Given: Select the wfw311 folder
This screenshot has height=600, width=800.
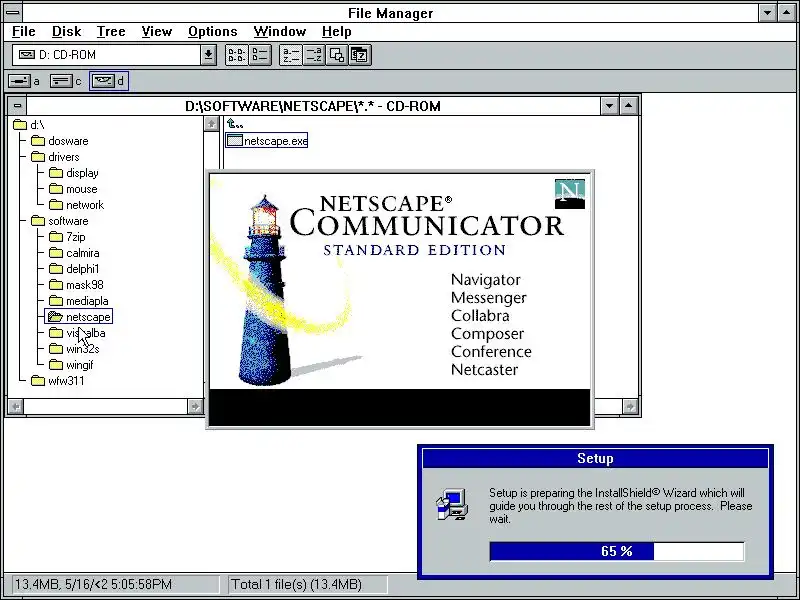Looking at the screenshot, I should tap(57, 381).
